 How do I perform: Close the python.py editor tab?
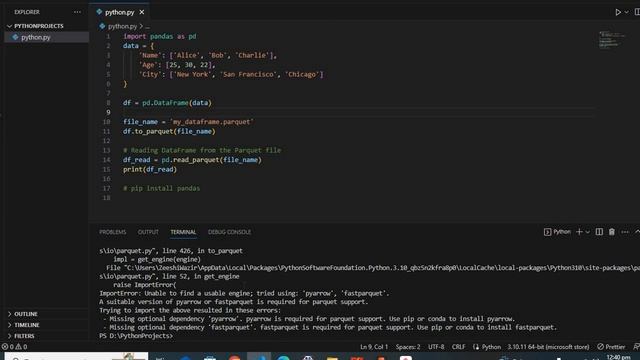pyautogui.click(x=142, y=12)
